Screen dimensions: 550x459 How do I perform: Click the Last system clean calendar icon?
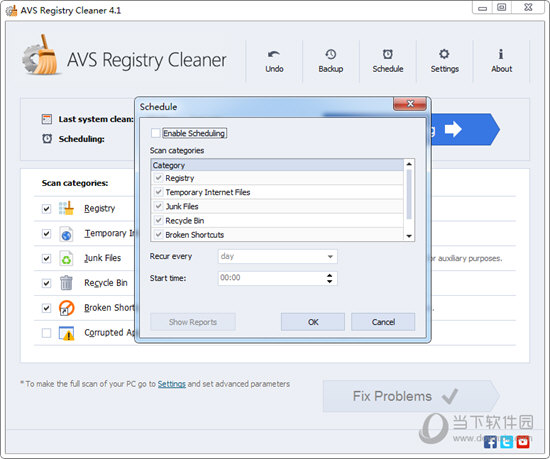[47, 119]
